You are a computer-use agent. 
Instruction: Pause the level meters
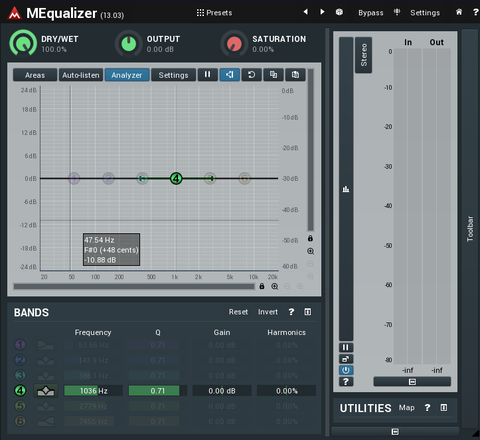[x=346, y=347]
